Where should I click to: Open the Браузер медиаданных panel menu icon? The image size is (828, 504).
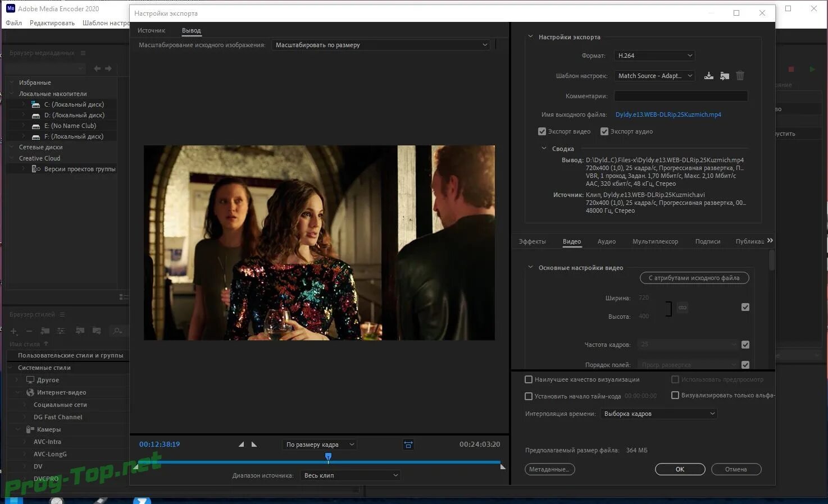click(83, 53)
